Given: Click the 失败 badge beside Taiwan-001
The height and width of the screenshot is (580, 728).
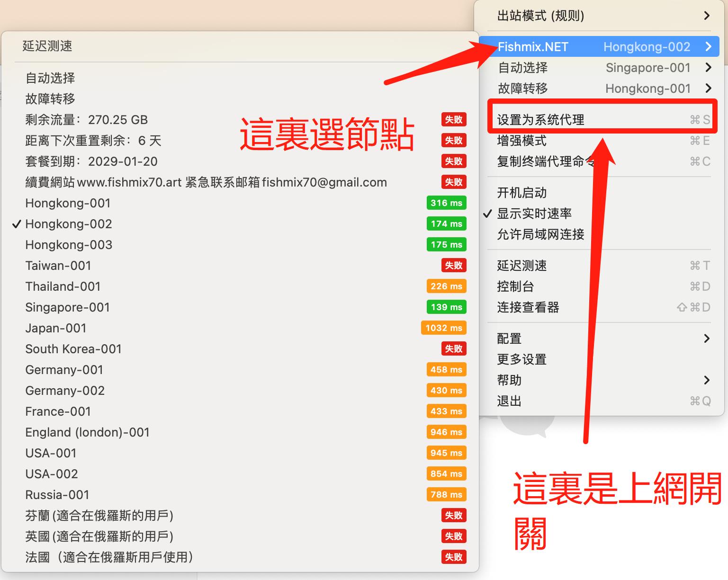Looking at the screenshot, I should (x=454, y=266).
